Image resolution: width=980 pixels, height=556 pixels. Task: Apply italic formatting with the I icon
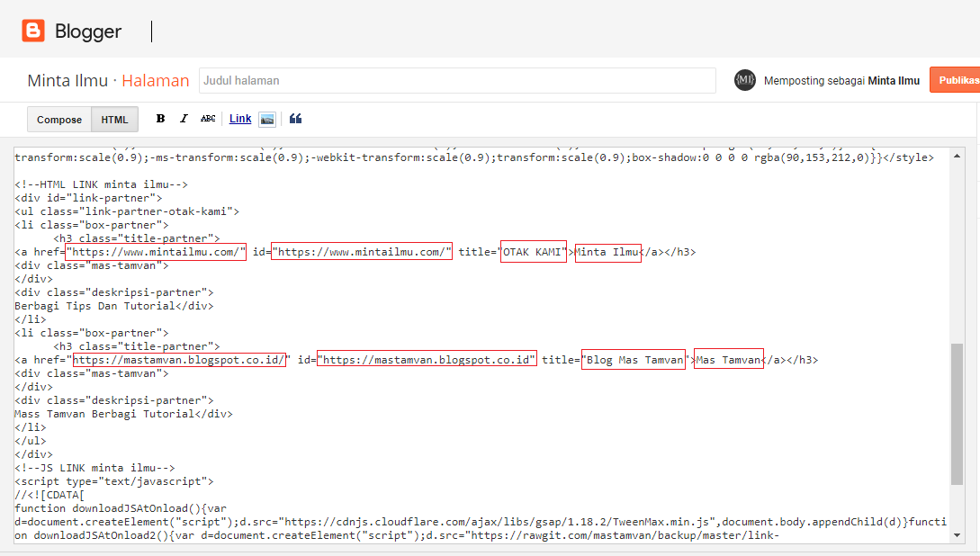coord(184,119)
